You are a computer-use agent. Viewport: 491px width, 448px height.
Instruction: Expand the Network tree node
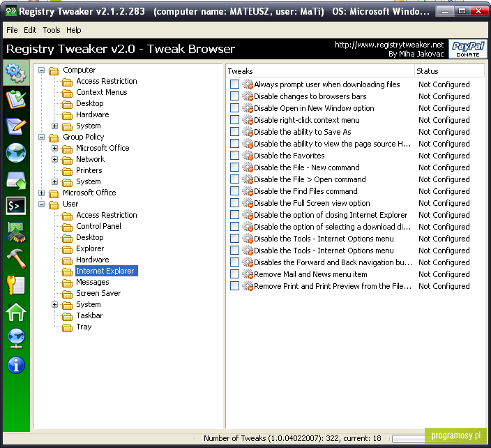pos(55,159)
